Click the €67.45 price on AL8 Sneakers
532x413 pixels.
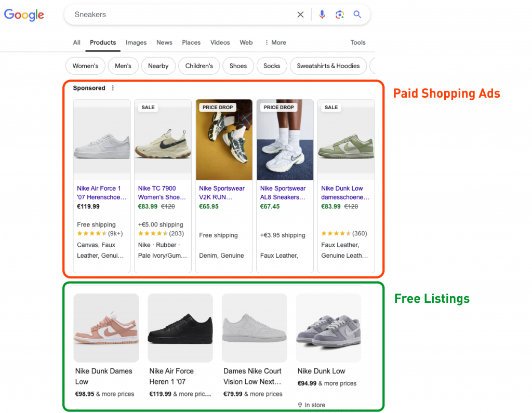(x=270, y=206)
